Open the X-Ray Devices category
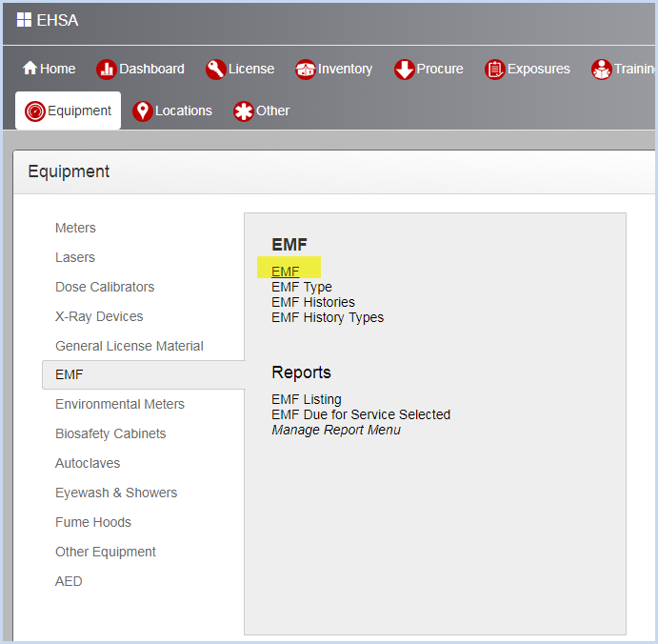This screenshot has height=644, width=658. click(99, 316)
